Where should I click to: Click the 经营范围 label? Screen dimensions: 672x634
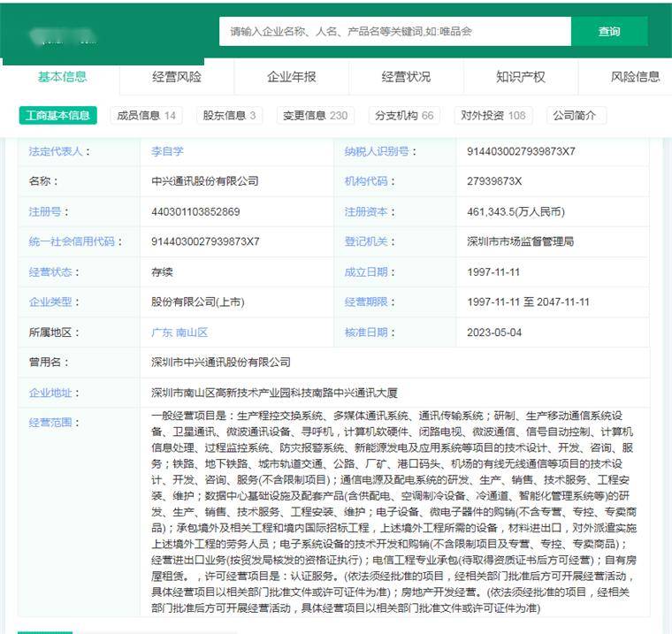(x=50, y=423)
